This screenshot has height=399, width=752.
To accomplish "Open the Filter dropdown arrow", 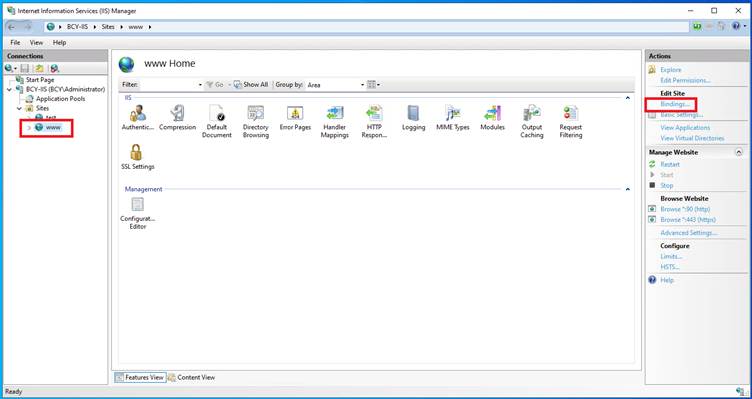I will point(200,85).
